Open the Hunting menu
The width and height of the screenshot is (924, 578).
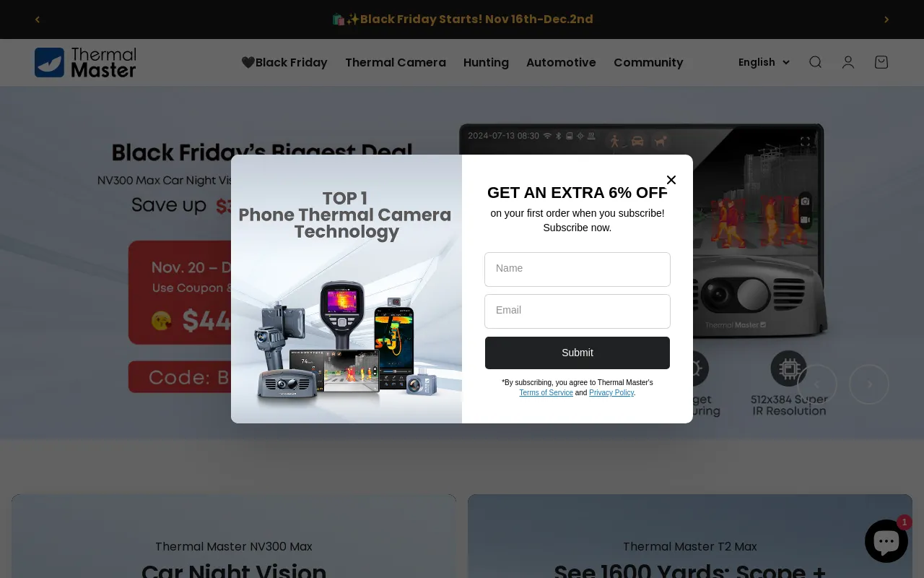click(x=486, y=62)
